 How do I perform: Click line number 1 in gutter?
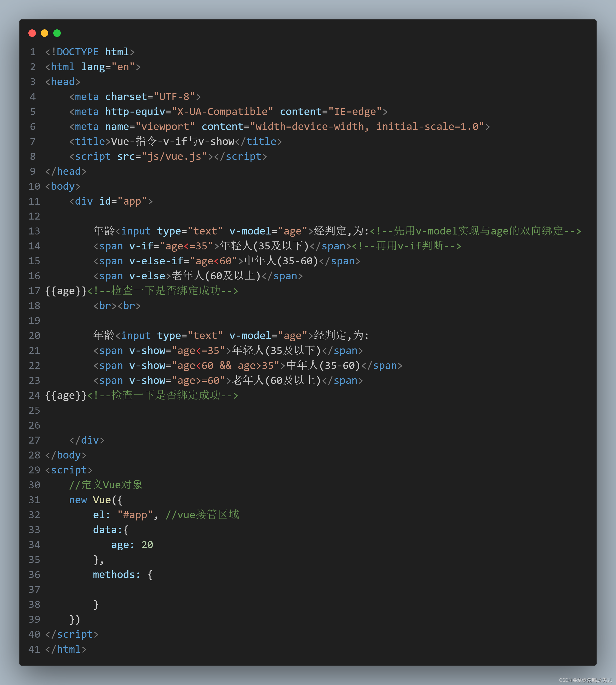pos(33,52)
